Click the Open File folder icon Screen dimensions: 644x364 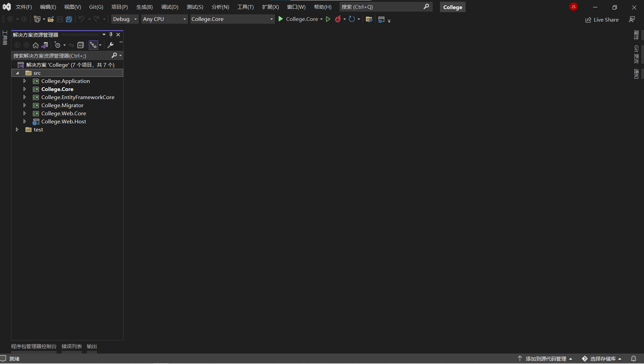point(51,19)
